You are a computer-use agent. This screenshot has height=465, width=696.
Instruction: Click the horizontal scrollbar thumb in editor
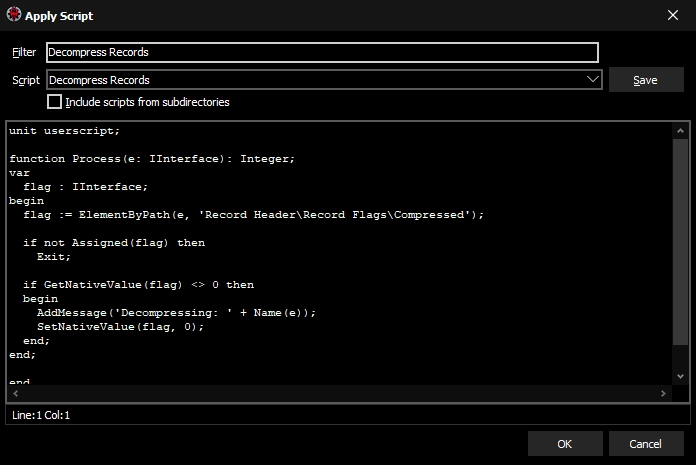pos(330,394)
